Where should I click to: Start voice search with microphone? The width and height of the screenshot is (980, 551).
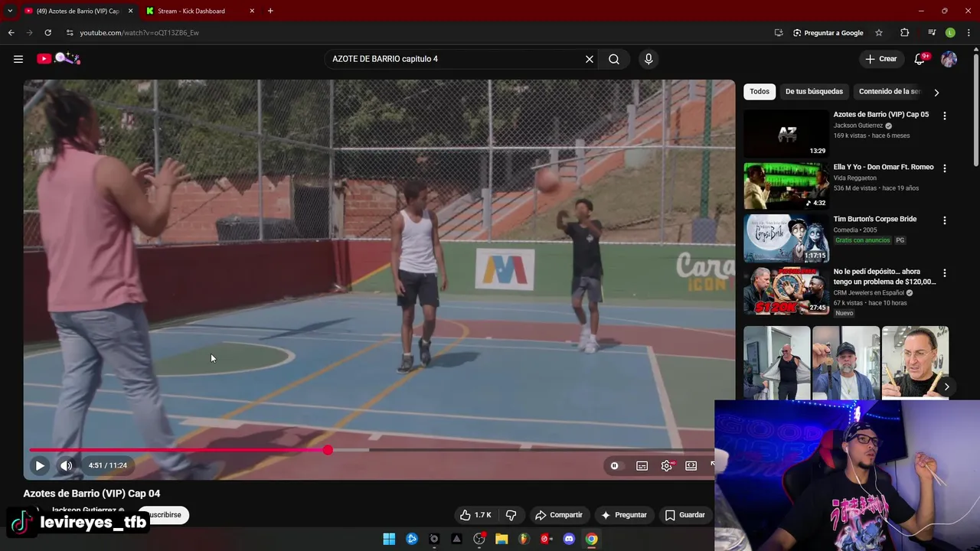(x=648, y=59)
